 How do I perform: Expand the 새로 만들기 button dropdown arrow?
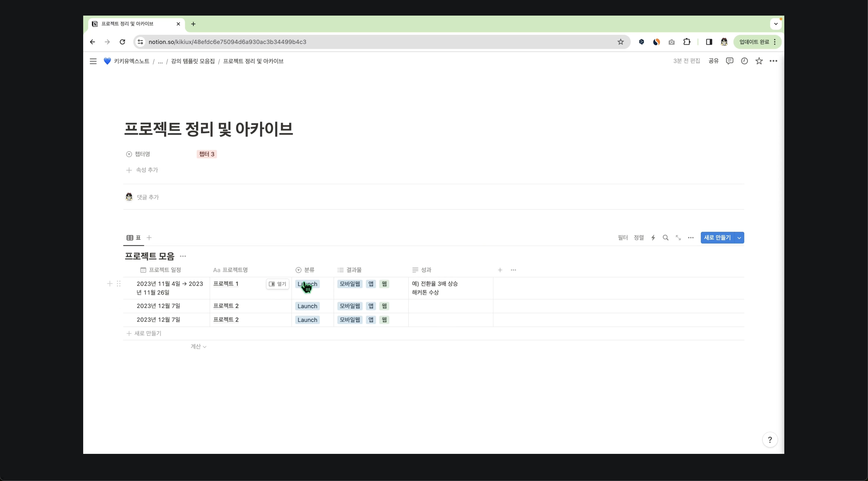[x=739, y=238]
